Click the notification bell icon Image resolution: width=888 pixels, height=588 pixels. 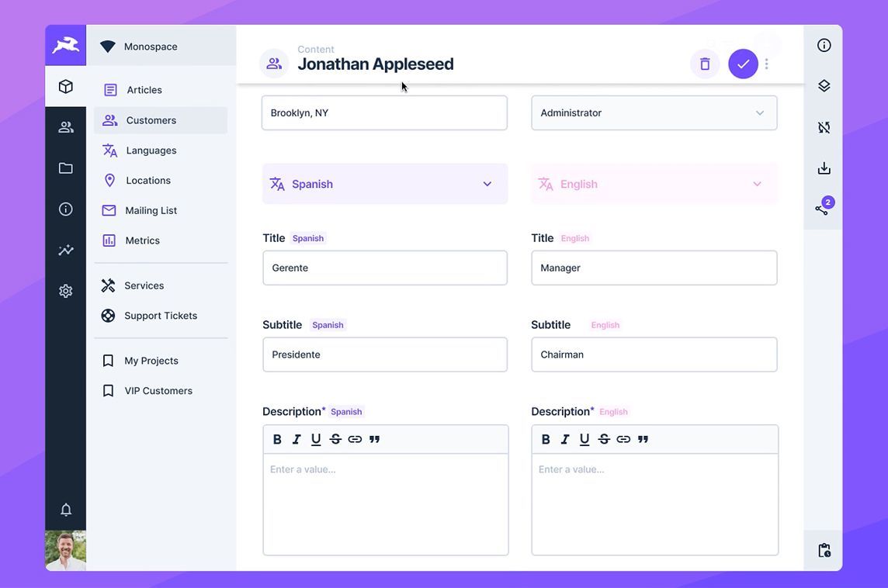pos(66,510)
